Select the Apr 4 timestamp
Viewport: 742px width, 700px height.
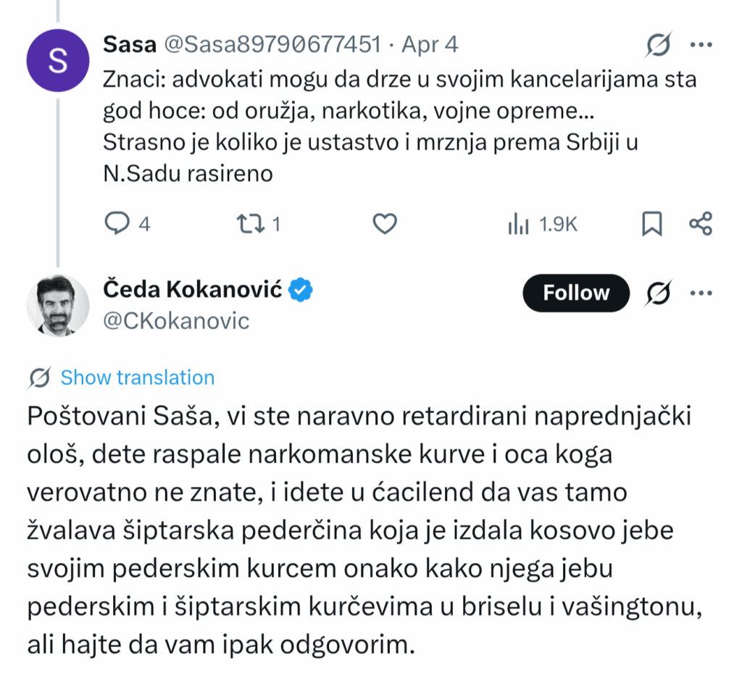430,43
